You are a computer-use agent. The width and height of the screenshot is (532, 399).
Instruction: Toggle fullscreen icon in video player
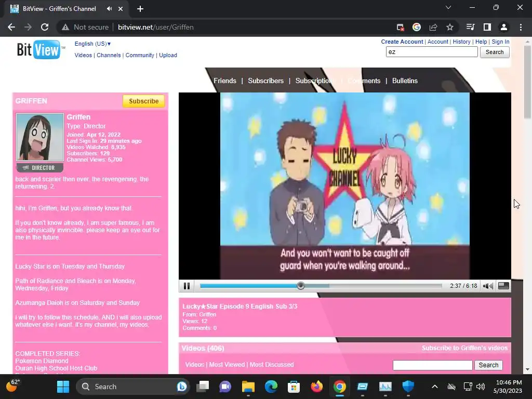[503, 286]
